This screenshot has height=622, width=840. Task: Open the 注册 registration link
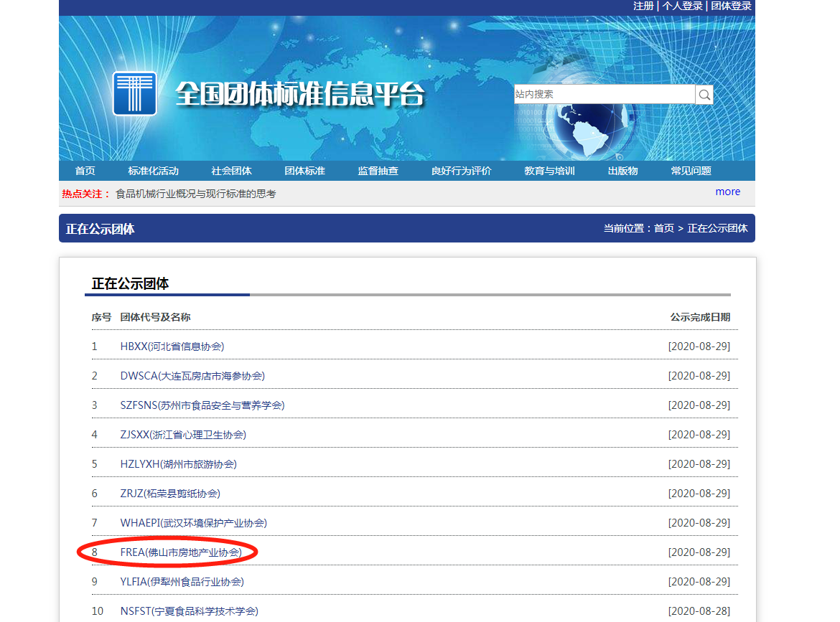pos(643,6)
